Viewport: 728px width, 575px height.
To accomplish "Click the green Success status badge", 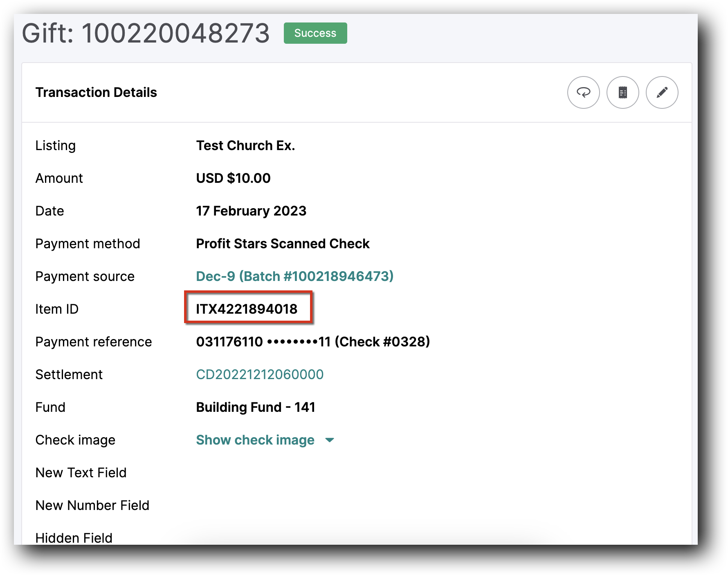I will click(315, 33).
